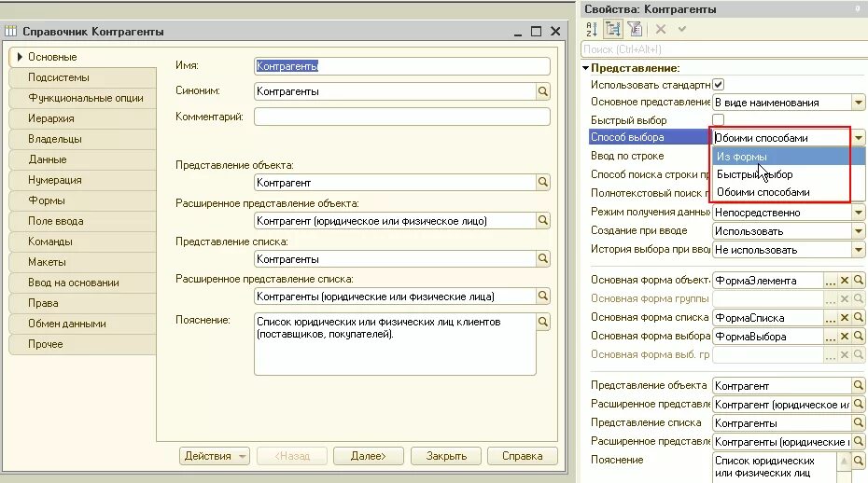
Task: Click magnifier next to Пояснение text area
Action: point(543,322)
